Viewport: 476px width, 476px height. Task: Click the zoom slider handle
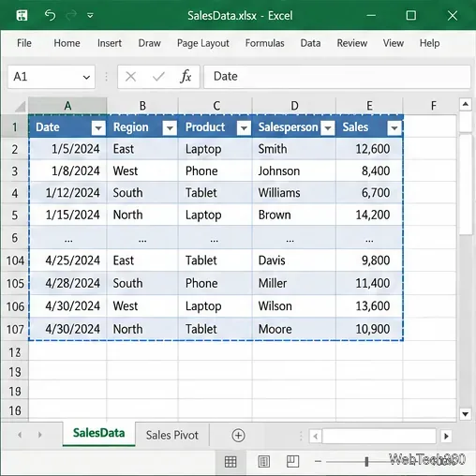click(366, 462)
